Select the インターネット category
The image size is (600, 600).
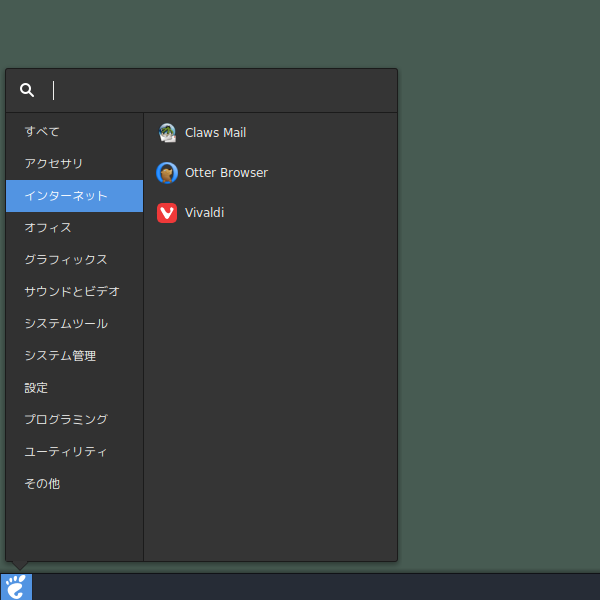(x=75, y=196)
